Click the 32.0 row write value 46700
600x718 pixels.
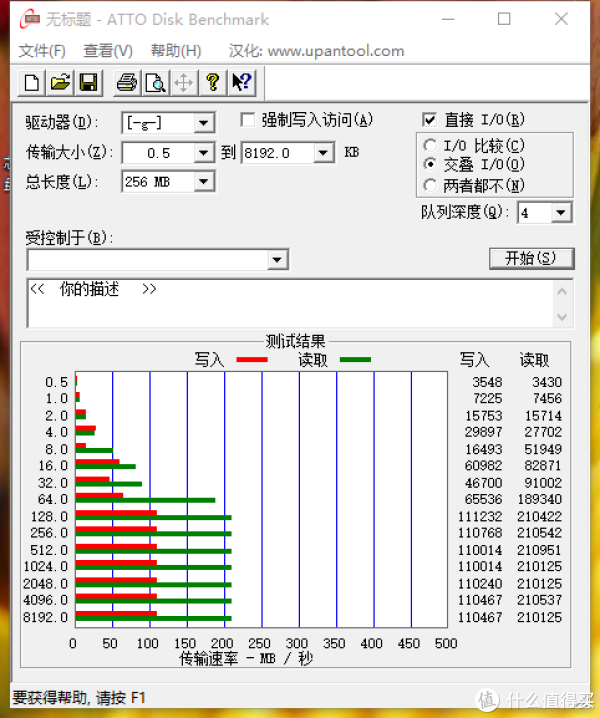[484, 483]
